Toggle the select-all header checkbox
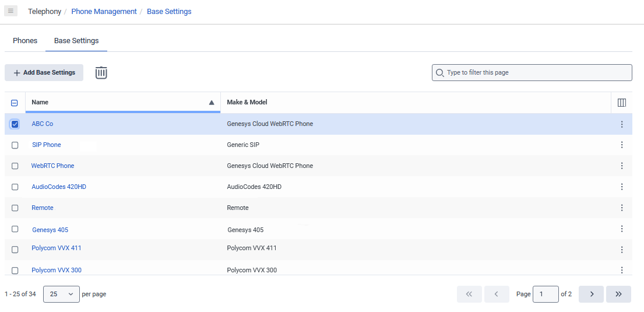Viewport: 644px width, 312px height. [x=15, y=103]
